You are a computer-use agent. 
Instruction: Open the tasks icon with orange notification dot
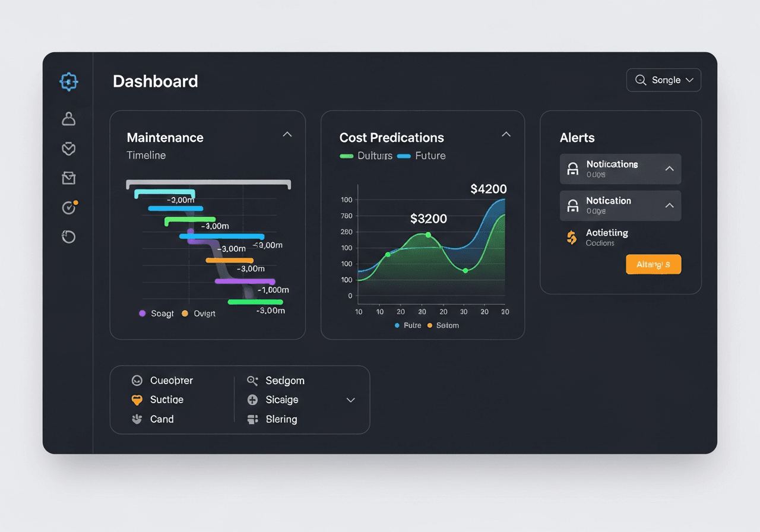[x=68, y=207]
